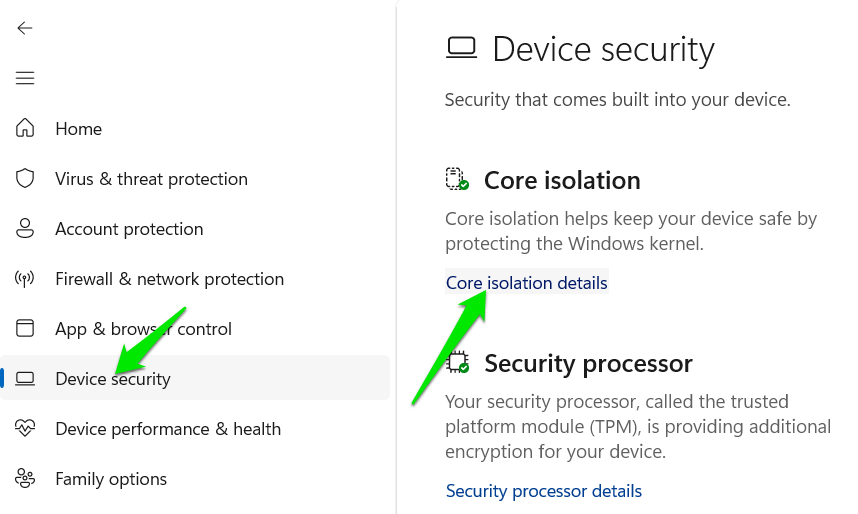Screen dimensions: 858x514
Task: Click the back arrow icon
Action: click(x=25, y=28)
